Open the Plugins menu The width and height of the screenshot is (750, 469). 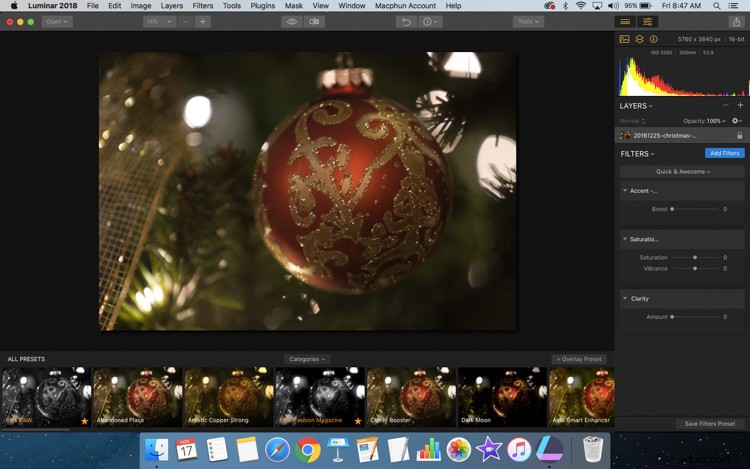pos(263,6)
